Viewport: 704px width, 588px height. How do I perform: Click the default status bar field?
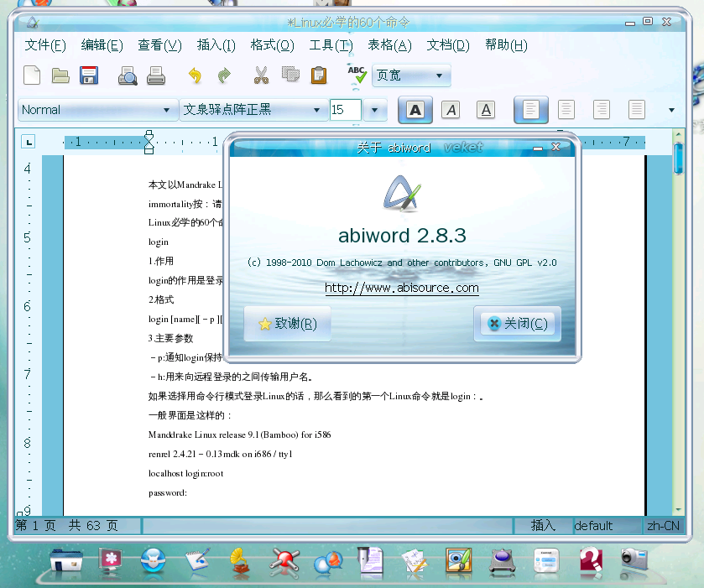pyautogui.click(x=607, y=526)
